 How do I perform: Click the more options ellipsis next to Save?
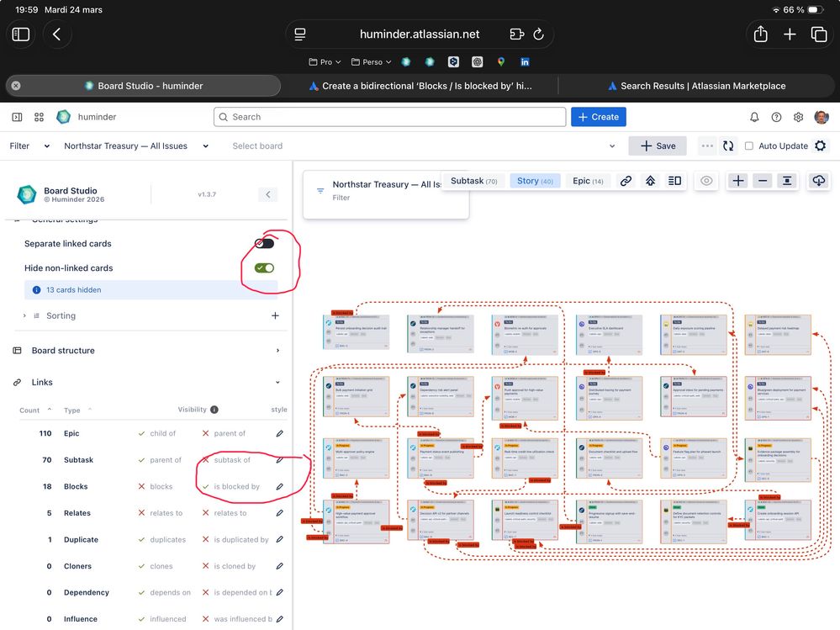[707, 146]
